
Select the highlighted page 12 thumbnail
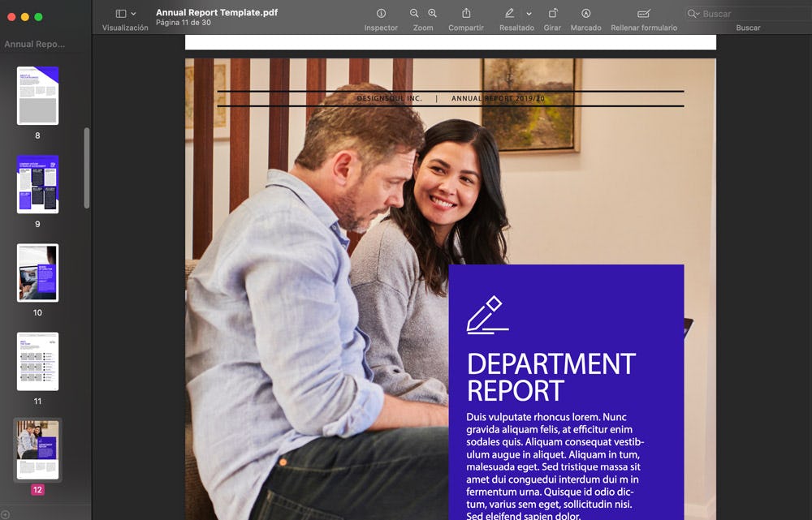(x=37, y=449)
